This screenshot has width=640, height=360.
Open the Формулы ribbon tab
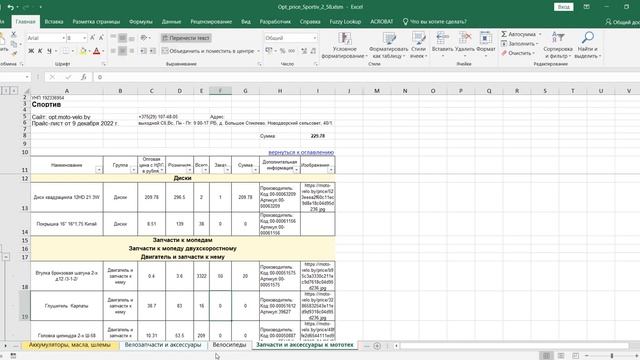[140, 22]
